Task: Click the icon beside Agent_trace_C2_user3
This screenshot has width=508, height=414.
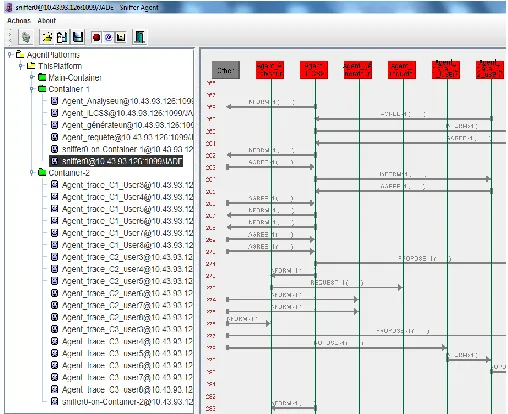Action: coord(54,257)
